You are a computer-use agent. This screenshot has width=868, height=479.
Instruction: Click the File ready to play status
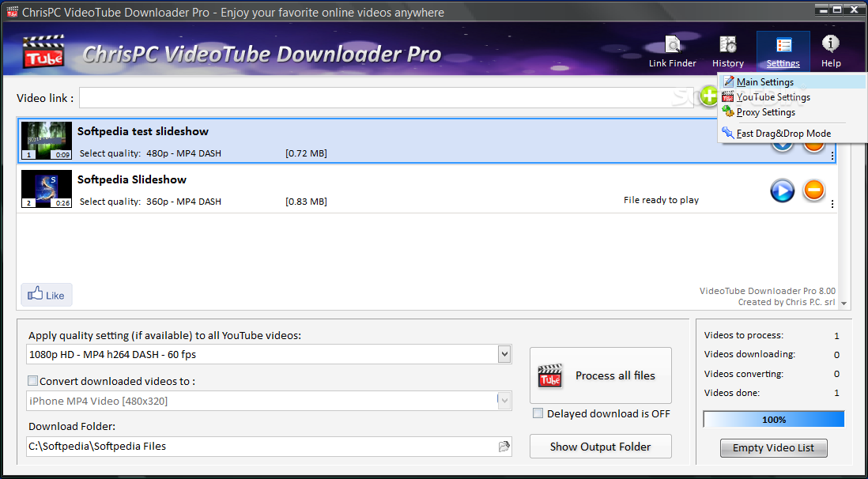[661, 200]
